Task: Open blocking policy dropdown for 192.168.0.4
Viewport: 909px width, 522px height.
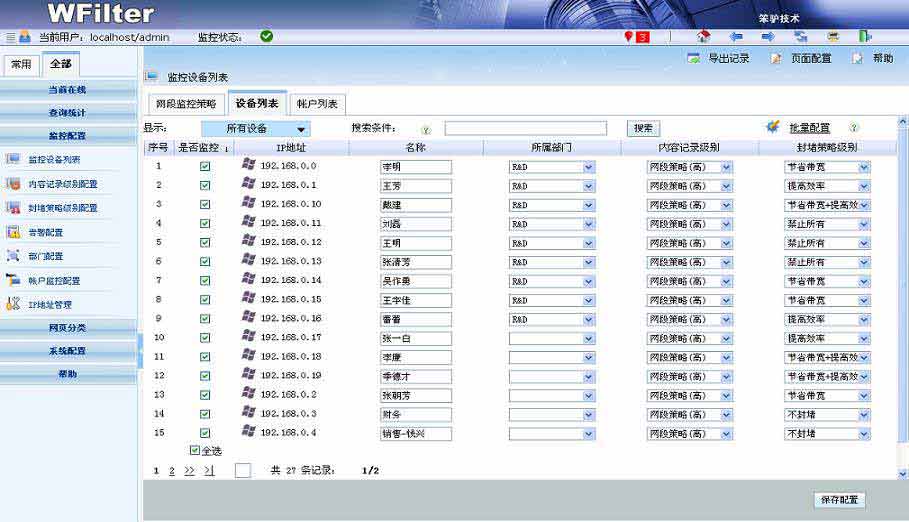Action: point(864,434)
